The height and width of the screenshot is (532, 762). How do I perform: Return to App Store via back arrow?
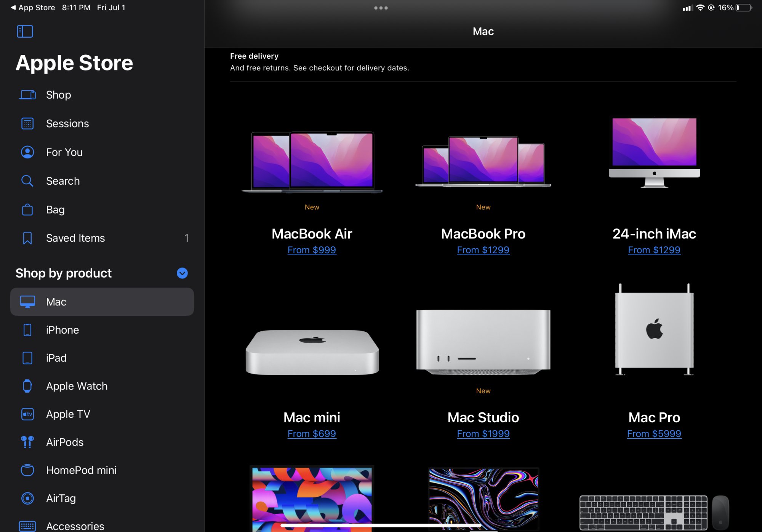point(13,8)
